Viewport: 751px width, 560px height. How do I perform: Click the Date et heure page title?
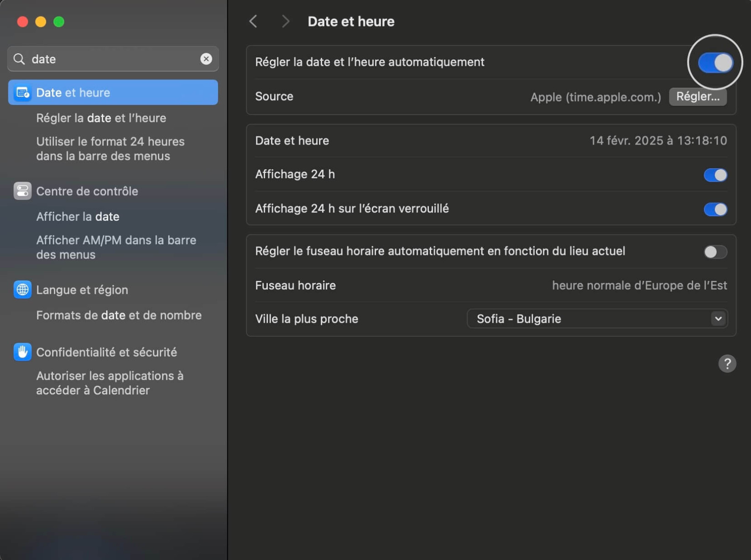pos(351,21)
